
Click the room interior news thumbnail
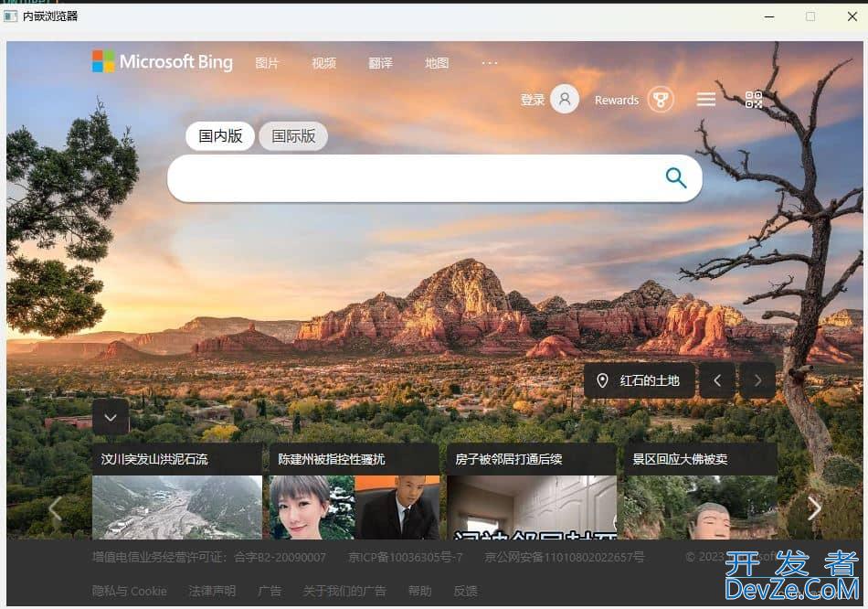[532, 507]
